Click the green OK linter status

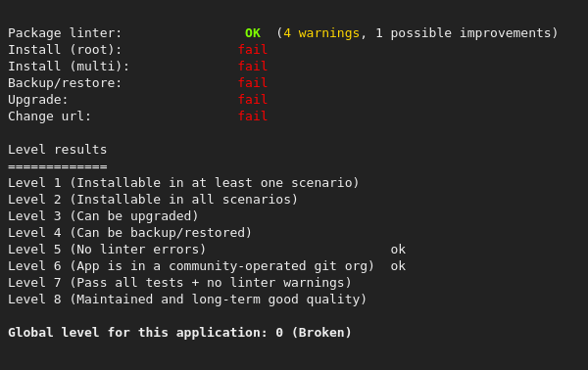[253, 33]
